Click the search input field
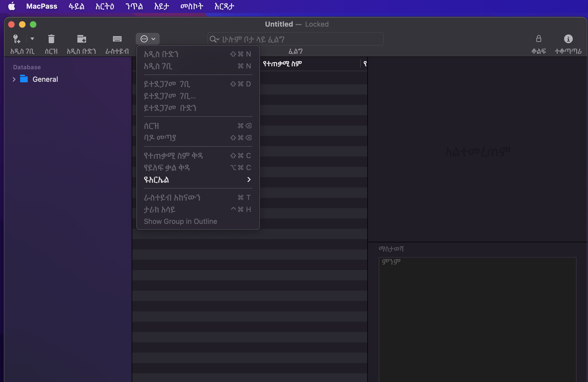The width and height of the screenshot is (588, 382). (299, 39)
